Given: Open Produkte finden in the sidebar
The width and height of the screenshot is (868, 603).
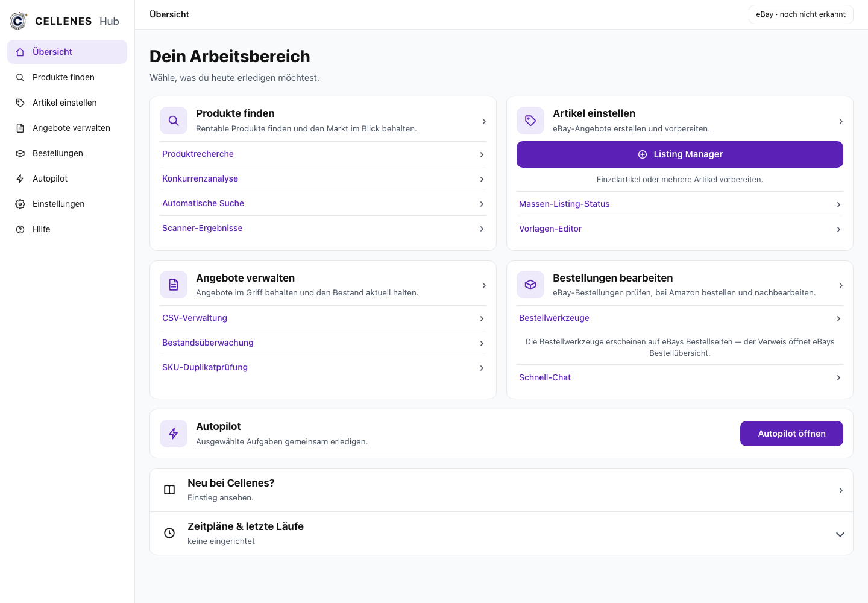Looking at the screenshot, I should (67, 77).
